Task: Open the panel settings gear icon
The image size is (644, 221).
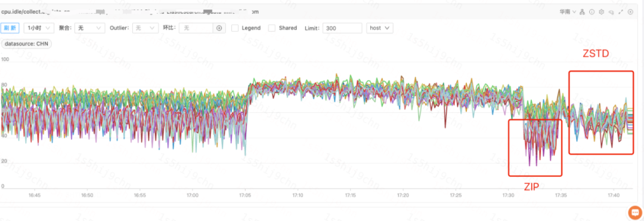Action: click(x=602, y=12)
